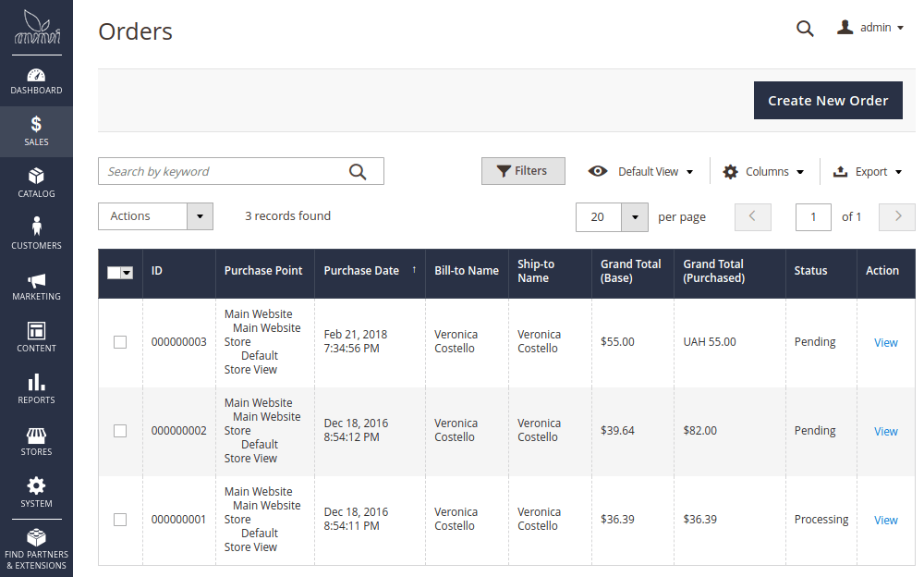Open the mass-select dropdown arrow in header

(127, 272)
